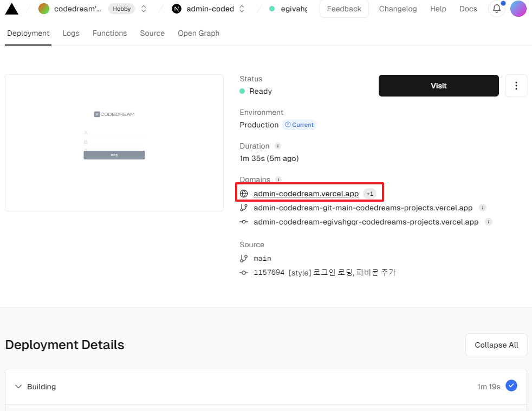
Task: Click the Next.js project icon
Action: [177, 9]
